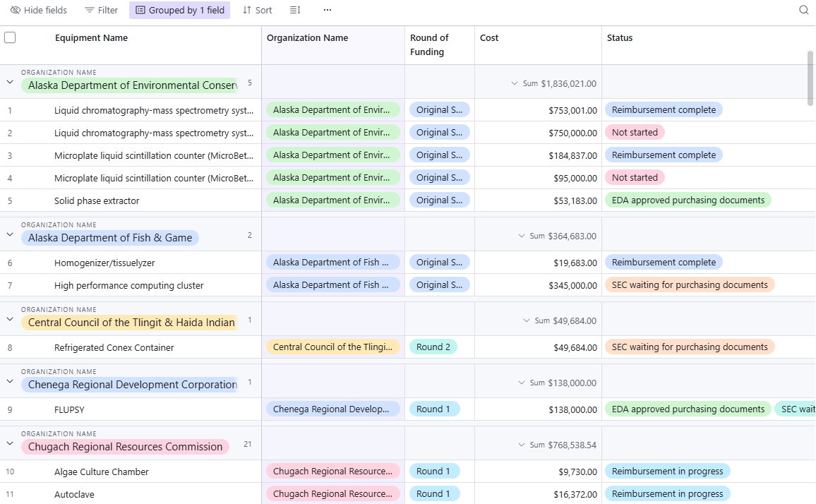The image size is (816, 504).
Task: Open the Sum dropdown for $364,683.00
Action: coord(522,236)
